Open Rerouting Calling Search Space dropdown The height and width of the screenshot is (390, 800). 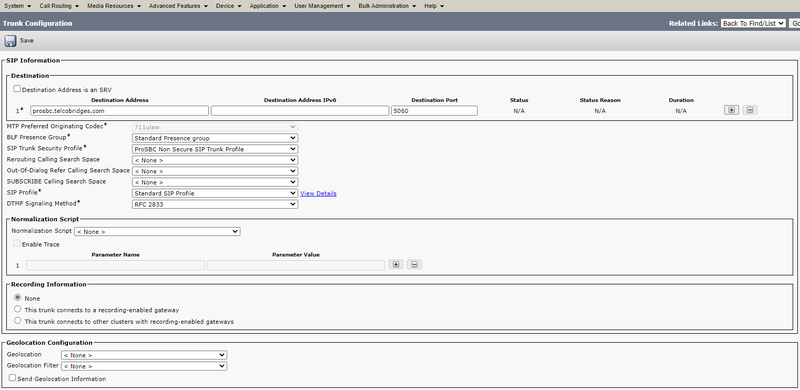(x=215, y=160)
